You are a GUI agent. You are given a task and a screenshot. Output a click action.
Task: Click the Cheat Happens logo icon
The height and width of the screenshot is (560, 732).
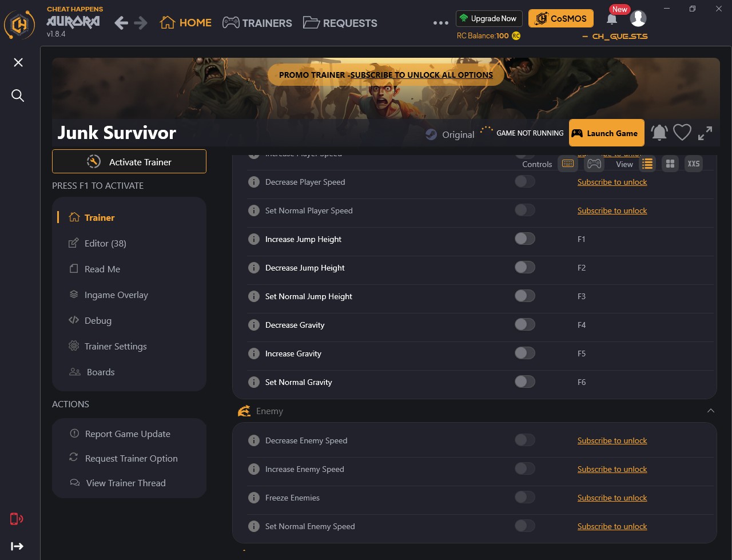click(x=19, y=24)
